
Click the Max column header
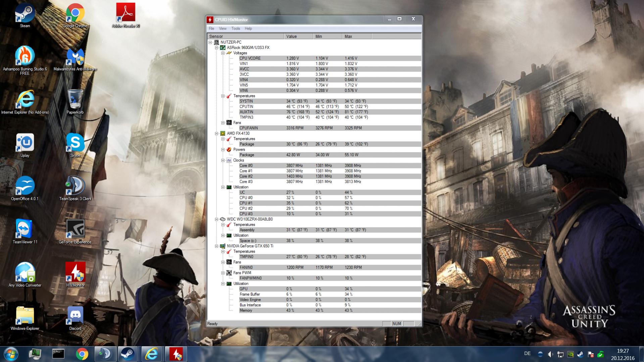pyautogui.click(x=357, y=36)
